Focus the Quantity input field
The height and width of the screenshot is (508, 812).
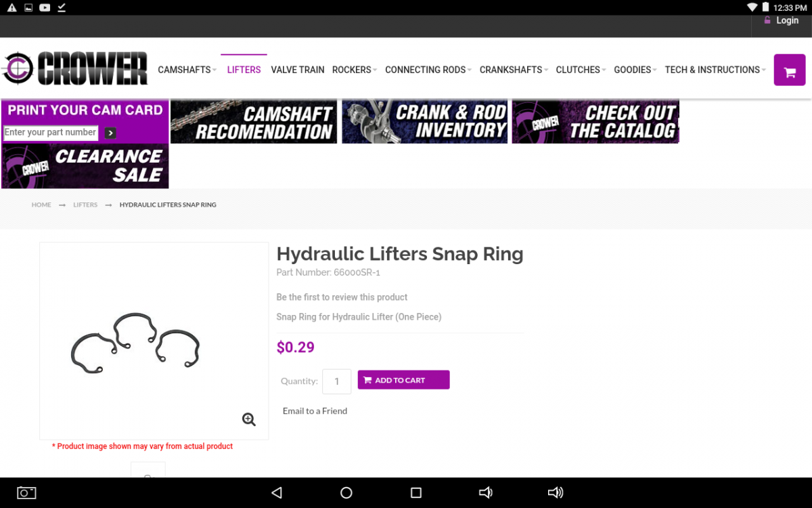[x=336, y=381]
